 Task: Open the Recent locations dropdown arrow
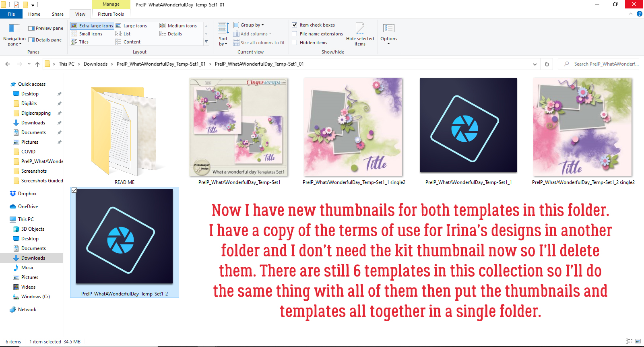[29, 64]
